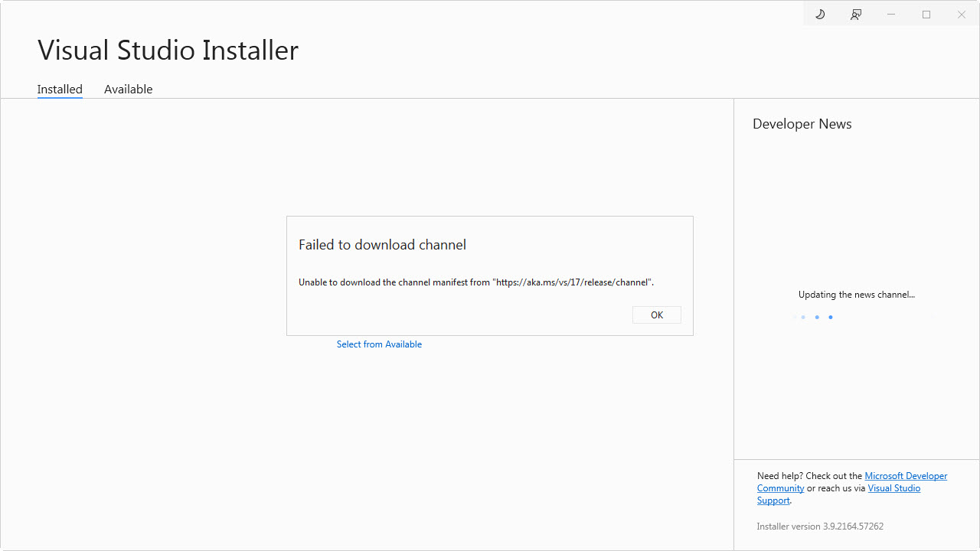The height and width of the screenshot is (551, 980).
Task: Click the news loading progress dots
Action: (x=813, y=317)
